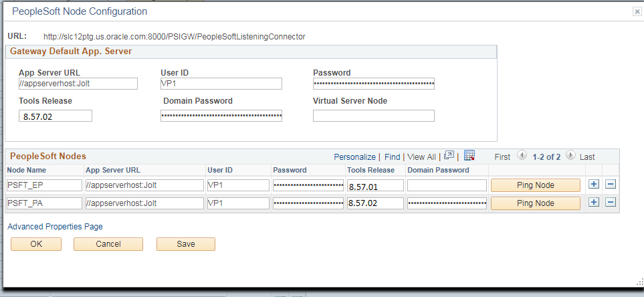Click Password column header in grid

click(x=290, y=170)
